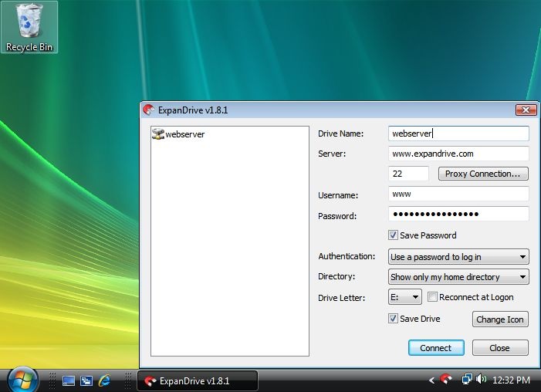This screenshot has height=392, width=541.
Task: Click the Show Desktop quick launch icon
Action: [69, 380]
